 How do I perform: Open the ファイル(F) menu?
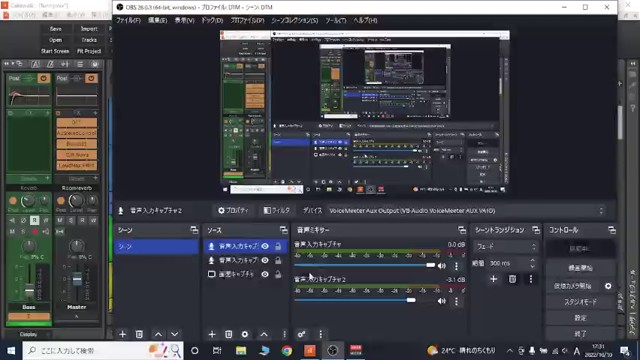128,20
